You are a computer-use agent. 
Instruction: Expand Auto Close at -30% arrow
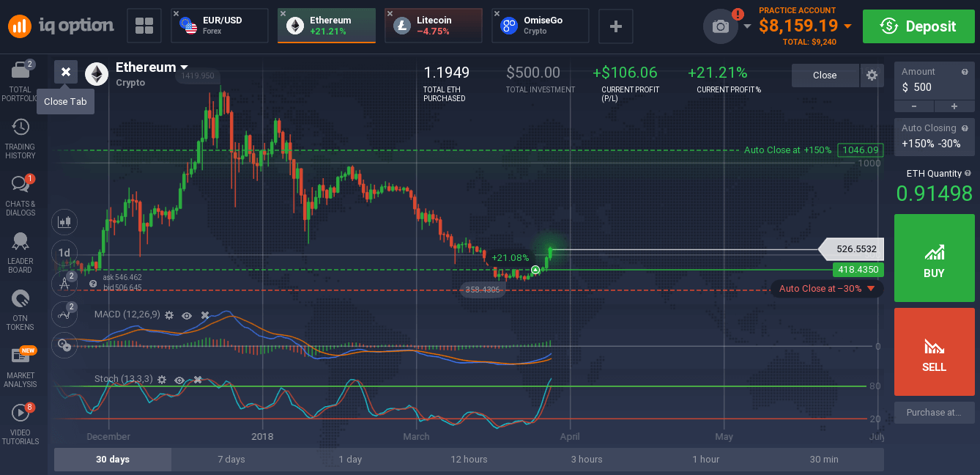[871, 289]
